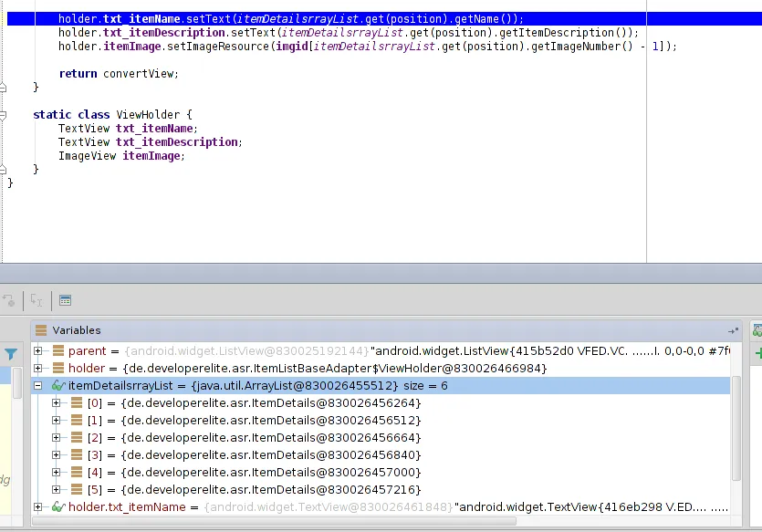Click the frames filter funnel icon
The image size is (762, 532).
tap(11, 354)
